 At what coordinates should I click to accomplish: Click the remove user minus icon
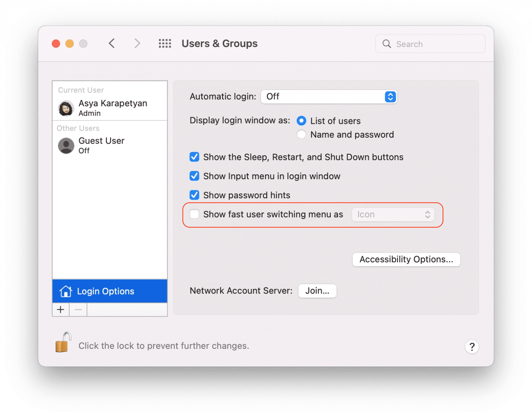pos(78,309)
